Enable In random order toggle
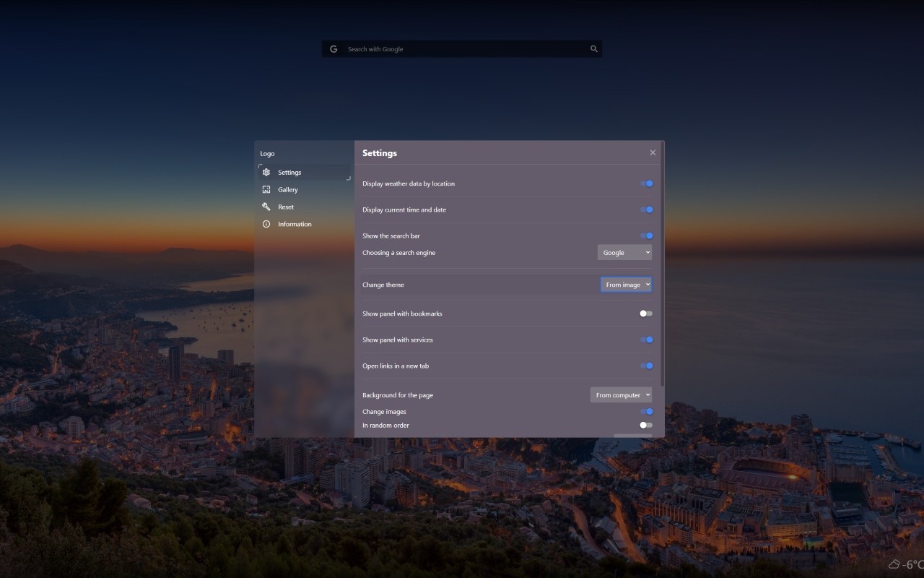Viewport: 924px width, 578px height. (x=646, y=426)
